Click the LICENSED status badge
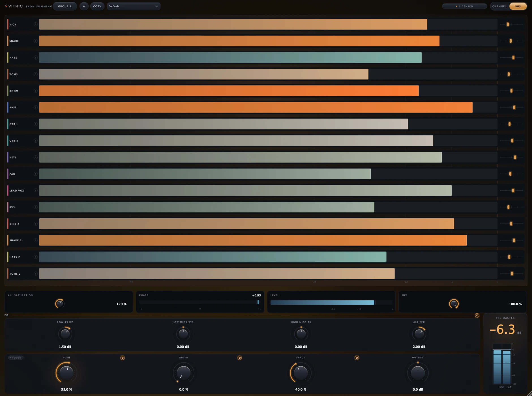This screenshot has height=396, width=532. 464,6
